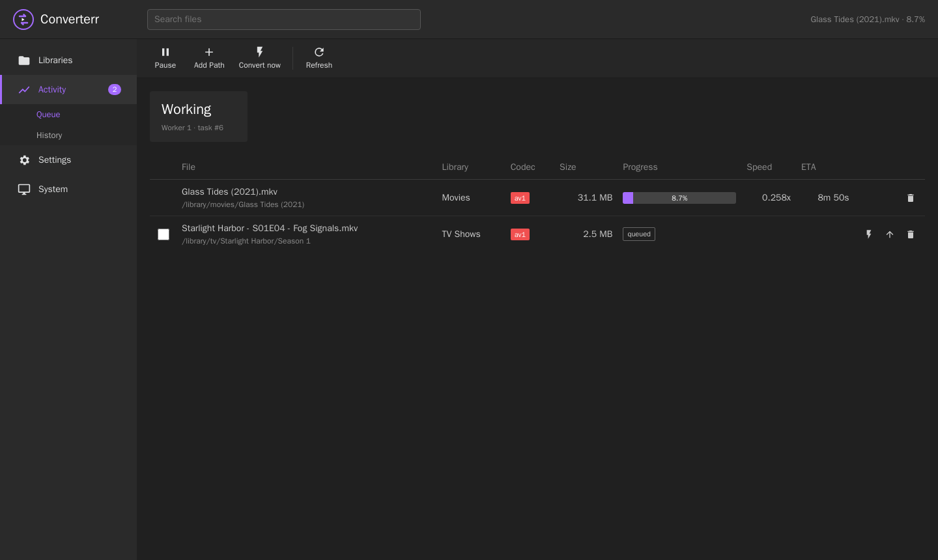Image resolution: width=938 pixels, height=560 pixels.
Task: Pause the conversion queue
Action: pyautogui.click(x=165, y=58)
